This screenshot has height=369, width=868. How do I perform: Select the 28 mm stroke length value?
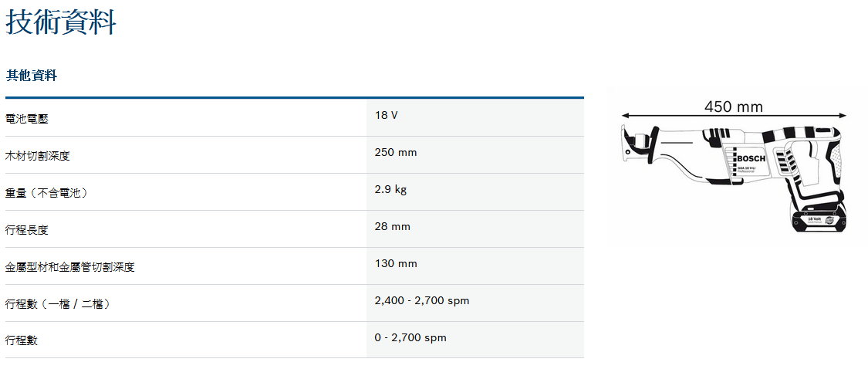(x=393, y=227)
